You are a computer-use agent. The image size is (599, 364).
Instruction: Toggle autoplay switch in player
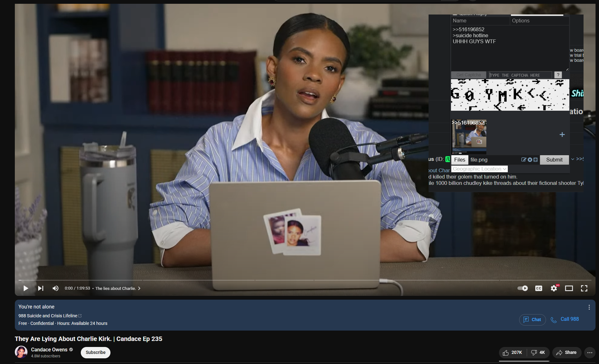click(523, 288)
